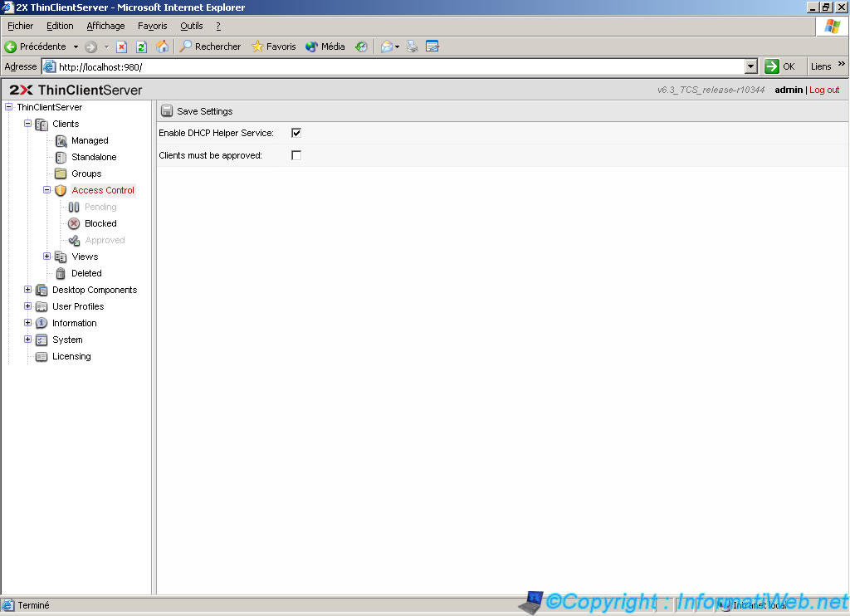Click the Approved clients icon

click(x=74, y=240)
